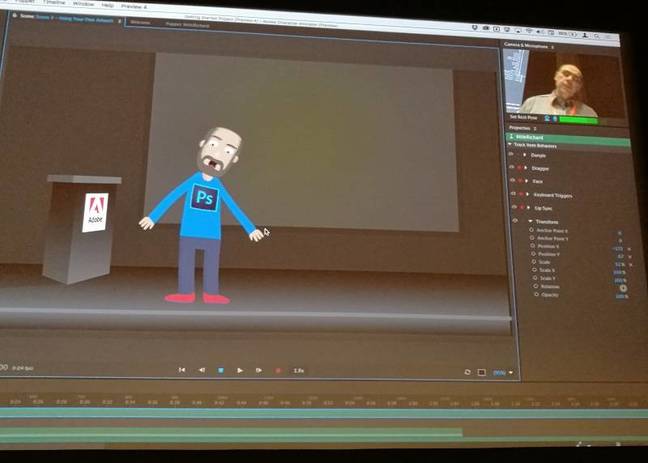
Task: Disarm the Lip Sync record dot
Action: pyautogui.click(x=522, y=207)
